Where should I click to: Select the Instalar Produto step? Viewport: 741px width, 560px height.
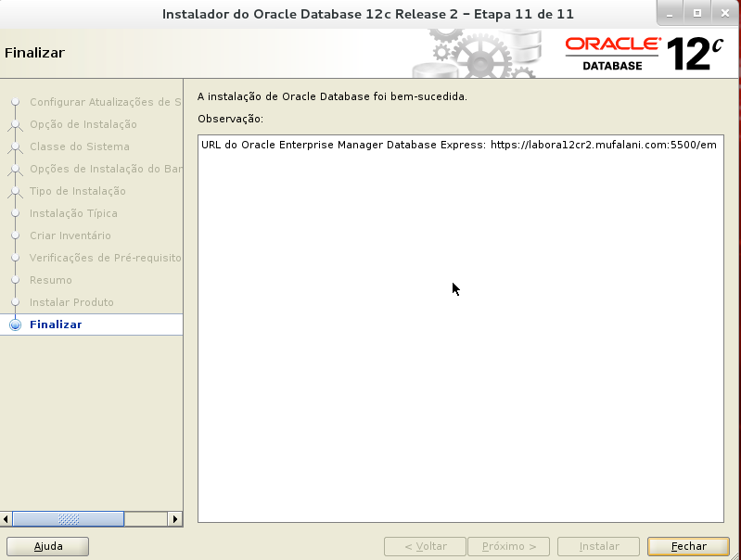tap(71, 302)
